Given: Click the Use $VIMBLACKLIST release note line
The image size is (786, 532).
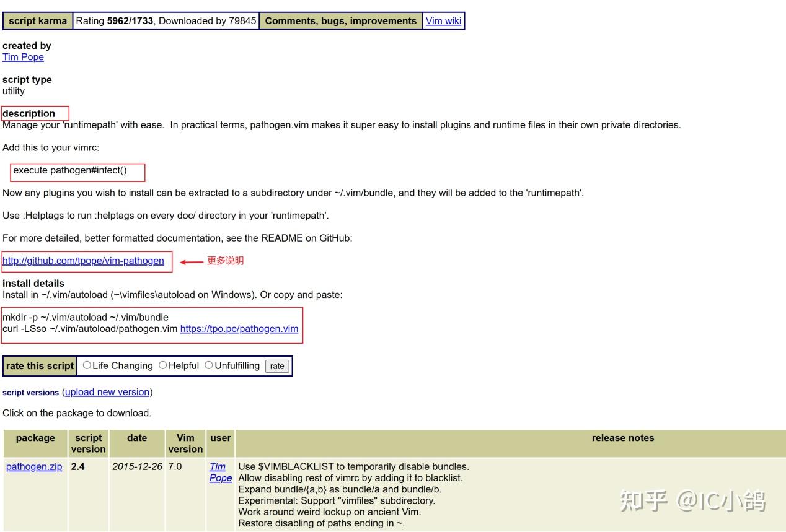Looking at the screenshot, I should tap(353, 467).
